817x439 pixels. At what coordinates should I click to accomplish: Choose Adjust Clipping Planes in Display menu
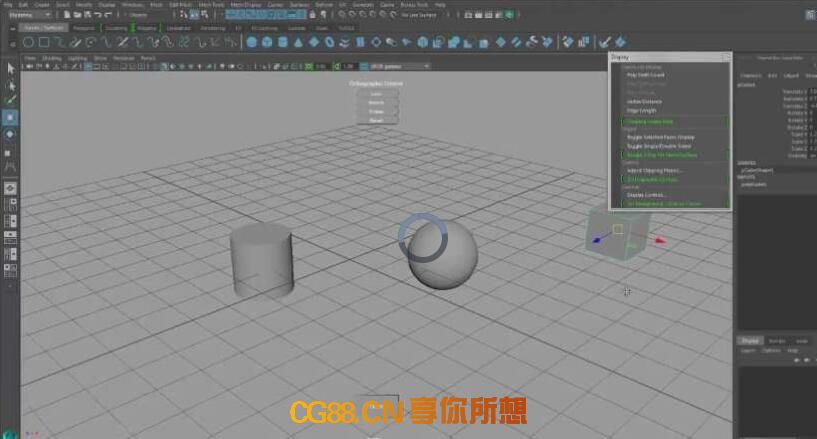click(x=654, y=170)
